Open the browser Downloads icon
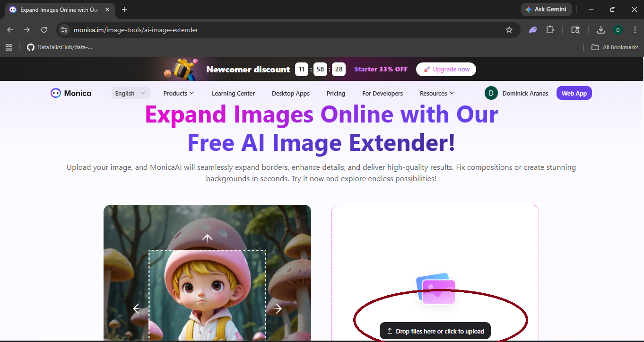 (x=601, y=30)
